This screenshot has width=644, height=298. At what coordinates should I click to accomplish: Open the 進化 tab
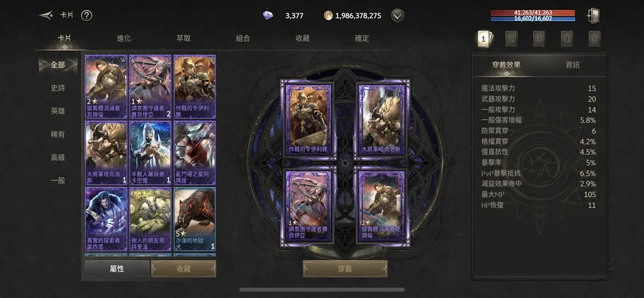click(124, 38)
